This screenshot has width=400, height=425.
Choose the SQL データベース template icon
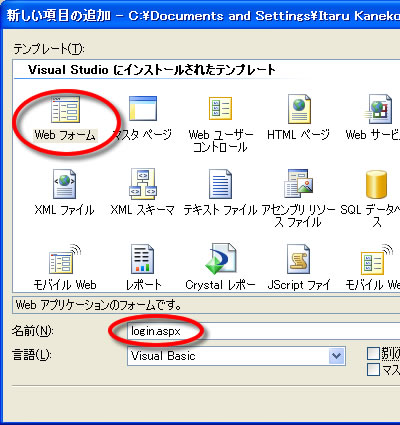tap(376, 184)
